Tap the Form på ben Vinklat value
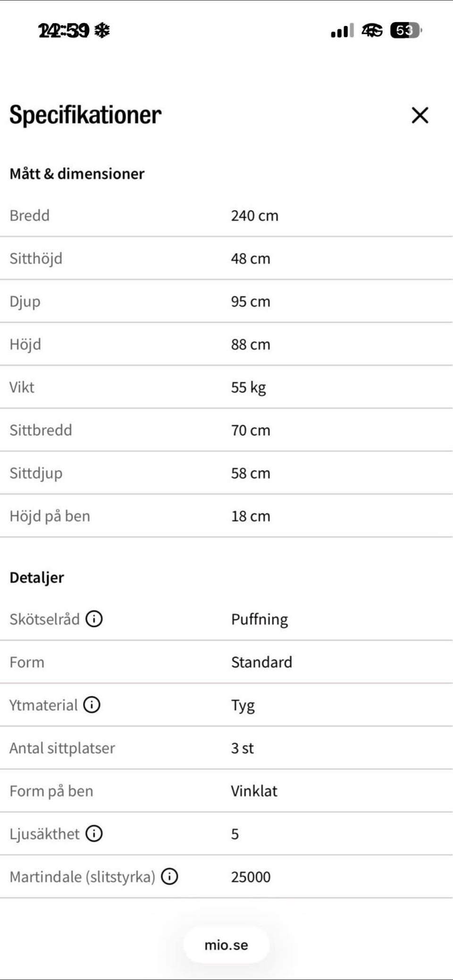453x980 pixels. click(254, 791)
